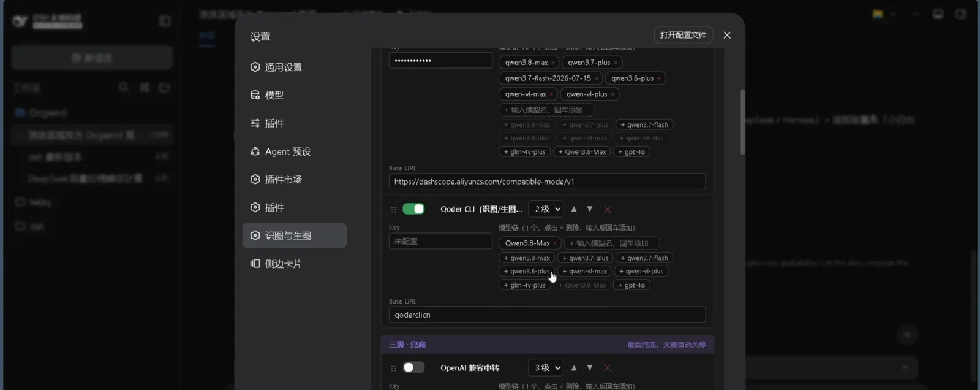Screen dimensions: 980x390
Task: Delete the qwen-vl-plus model chip
Action: tap(612, 94)
